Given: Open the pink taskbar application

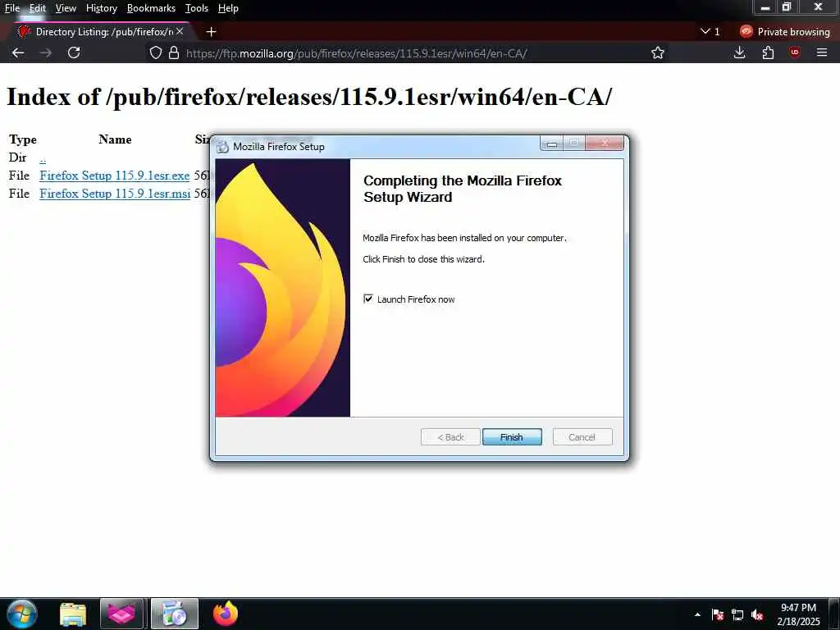Looking at the screenshot, I should point(121,614).
